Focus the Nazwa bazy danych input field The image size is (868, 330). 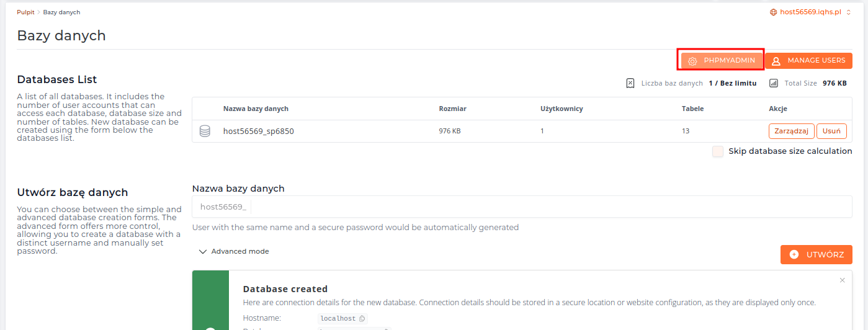(x=550, y=207)
